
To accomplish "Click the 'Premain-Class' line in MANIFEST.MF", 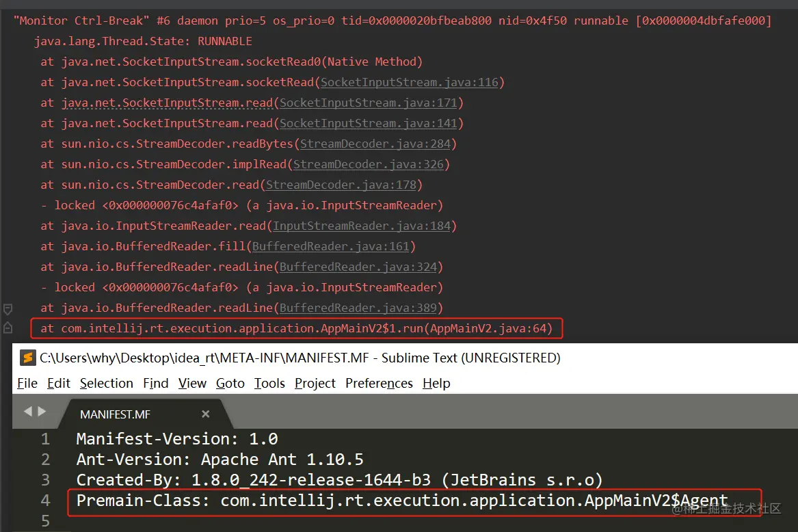I will pos(402,501).
